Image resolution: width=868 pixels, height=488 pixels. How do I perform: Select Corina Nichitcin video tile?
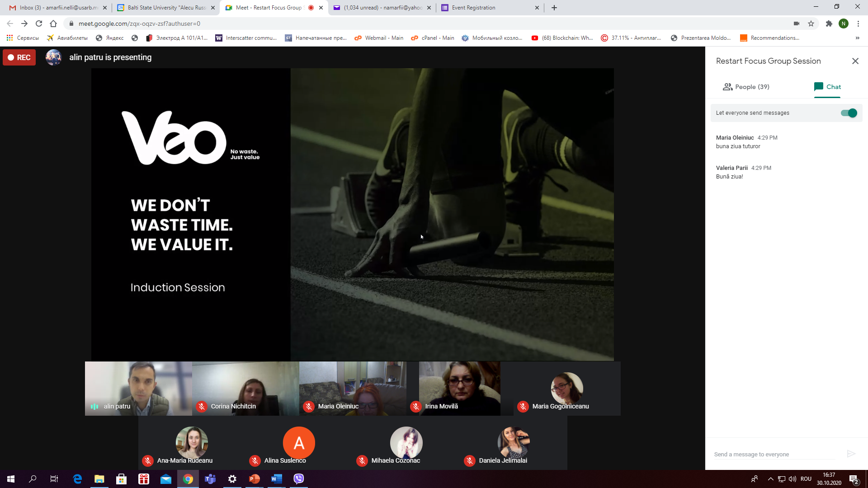pyautogui.click(x=245, y=388)
